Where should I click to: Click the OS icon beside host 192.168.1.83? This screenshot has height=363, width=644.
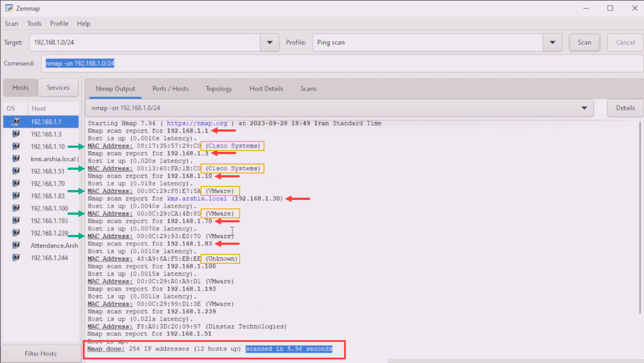coord(16,195)
